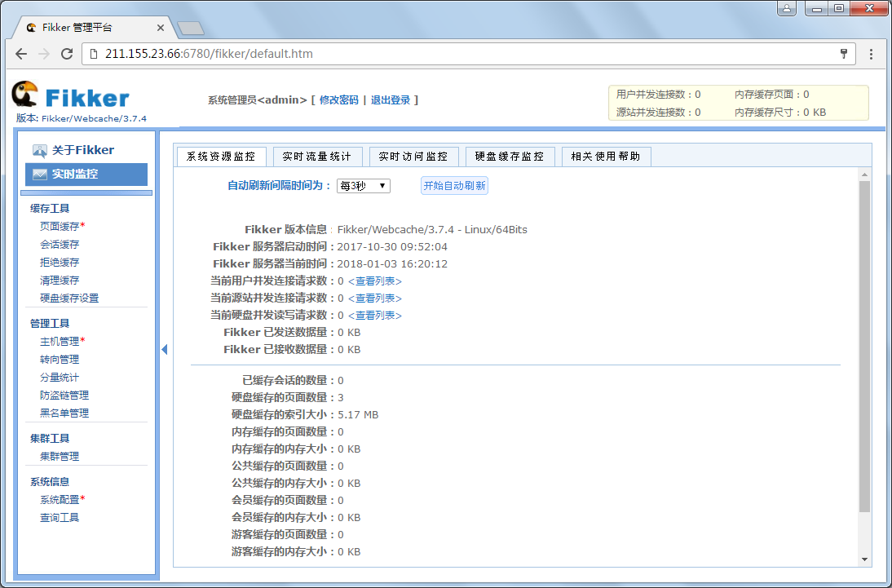Viewport: 892px width, 588px height.
Task: Click the scrollbar down arrow
Action: (865, 559)
